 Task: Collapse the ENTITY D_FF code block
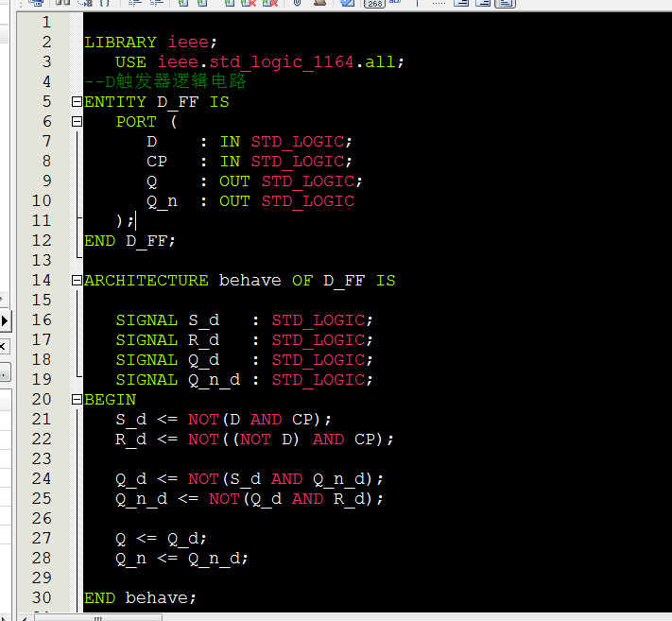tap(76, 102)
